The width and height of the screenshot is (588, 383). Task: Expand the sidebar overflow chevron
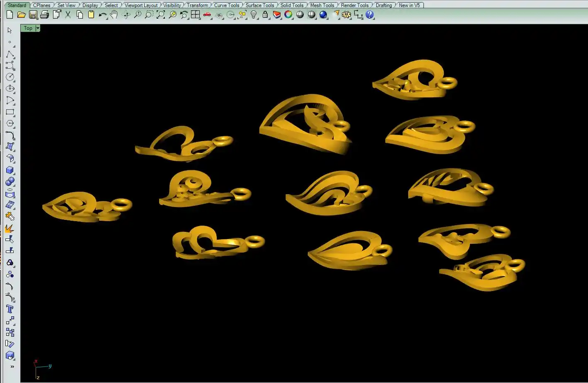(x=12, y=366)
